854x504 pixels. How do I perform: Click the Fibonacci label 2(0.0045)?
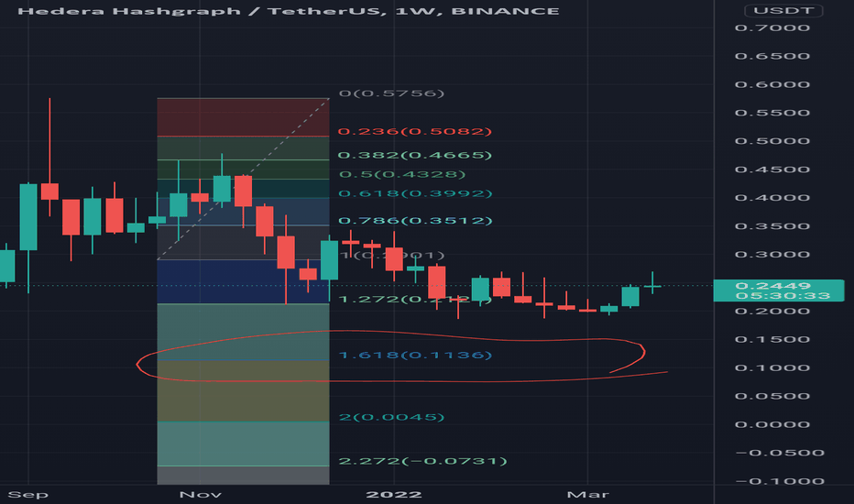pyautogui.click(x=391, y=417)
